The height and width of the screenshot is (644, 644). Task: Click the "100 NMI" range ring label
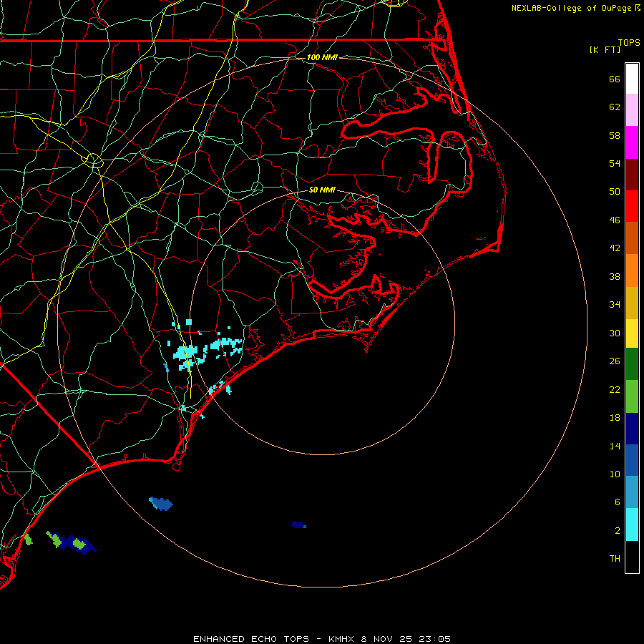(322, 57)
